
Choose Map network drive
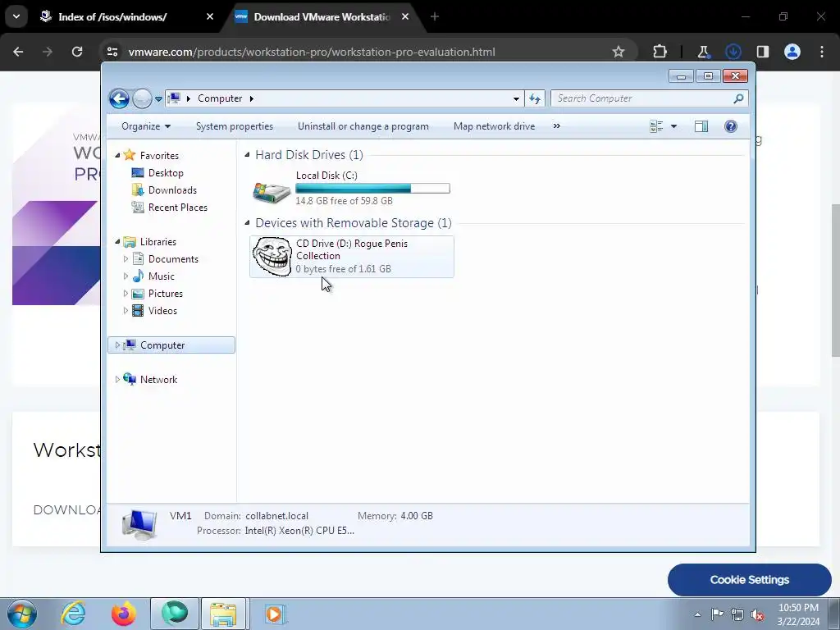[x=494, y=126]
